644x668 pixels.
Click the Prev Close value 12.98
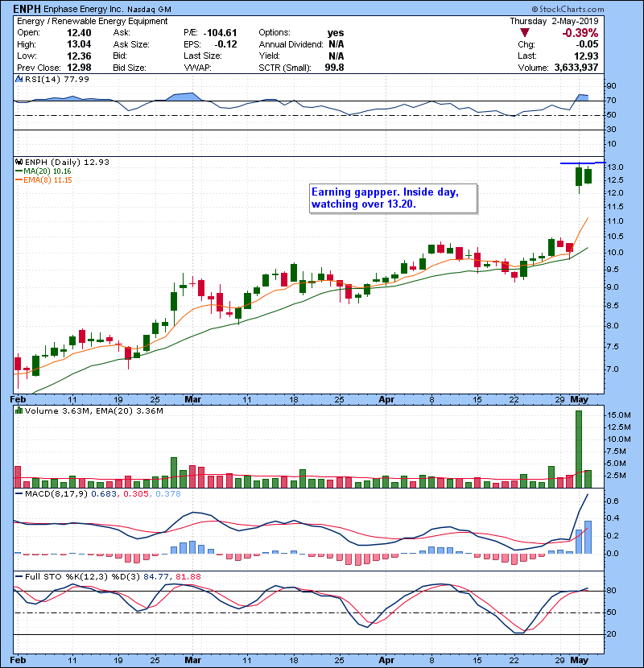tap(79, 68)
